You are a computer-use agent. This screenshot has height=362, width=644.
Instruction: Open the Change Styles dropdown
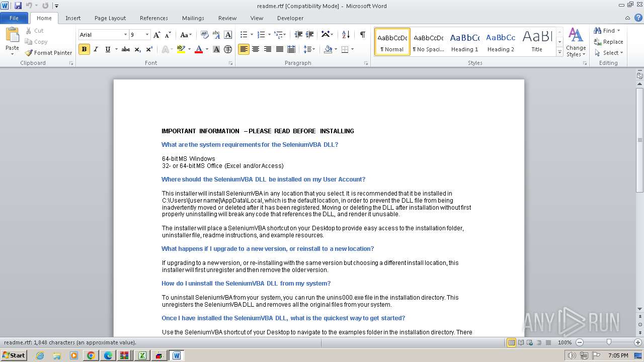(x=576, y=42)
